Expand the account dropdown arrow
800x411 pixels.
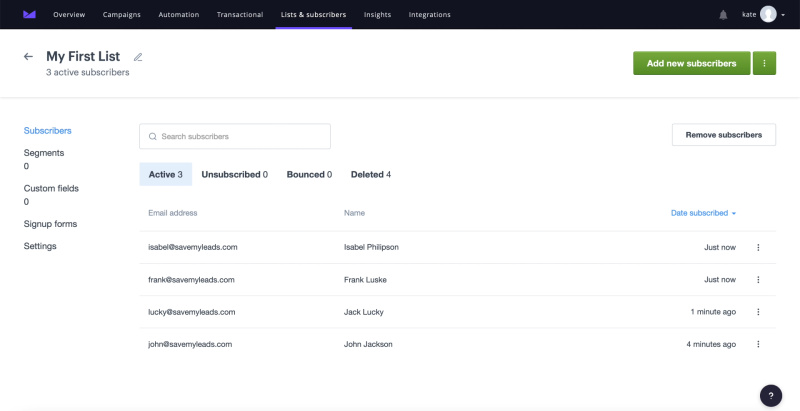coord(783,15)
